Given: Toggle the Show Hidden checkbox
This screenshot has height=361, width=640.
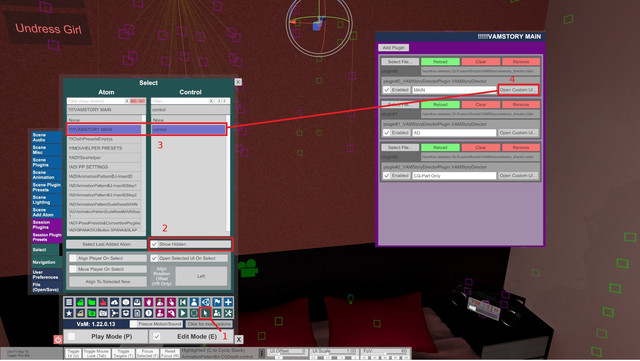Looking at the screenshot, I should 154,244.
